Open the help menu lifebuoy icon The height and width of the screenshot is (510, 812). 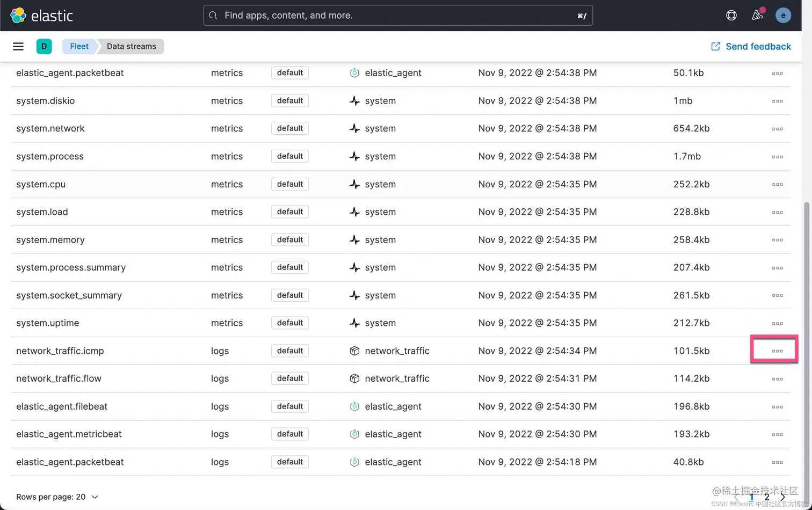tap(731, 16)
